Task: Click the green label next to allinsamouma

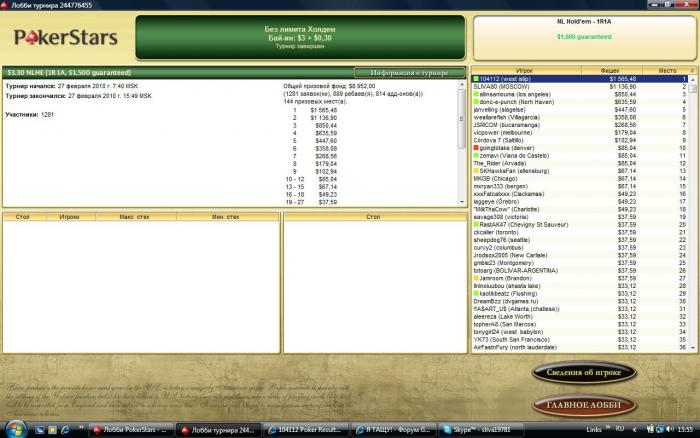Action: coord(476,94)
